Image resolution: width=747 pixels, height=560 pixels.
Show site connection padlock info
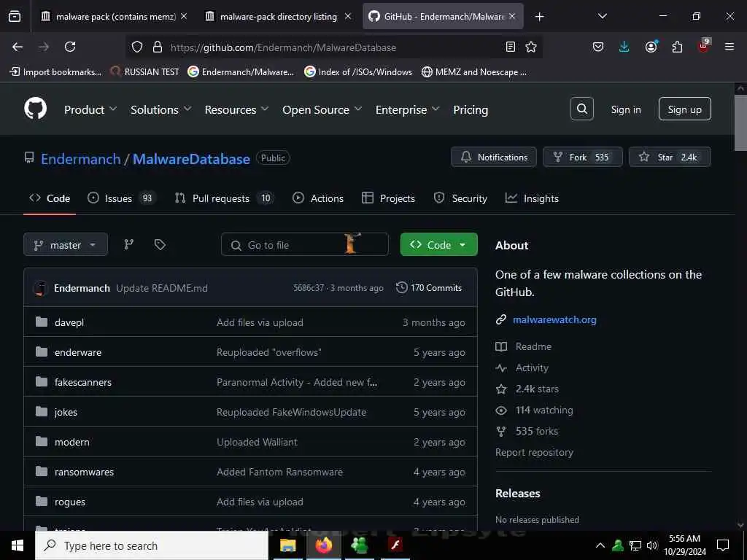tap(158, 47)
